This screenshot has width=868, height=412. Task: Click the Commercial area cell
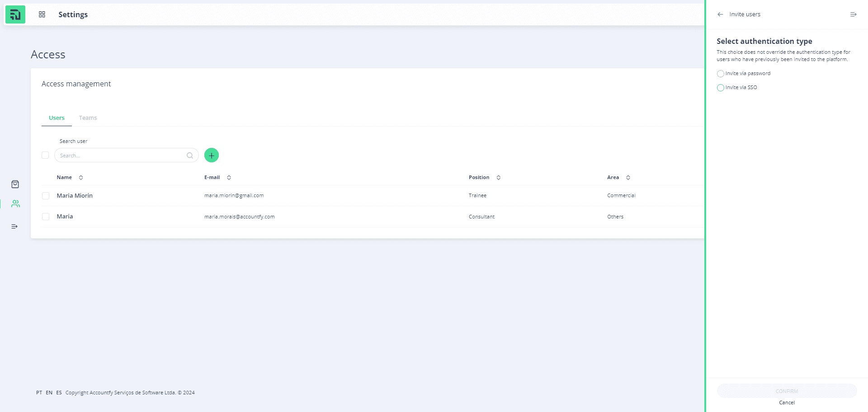[x=621, y=196]
